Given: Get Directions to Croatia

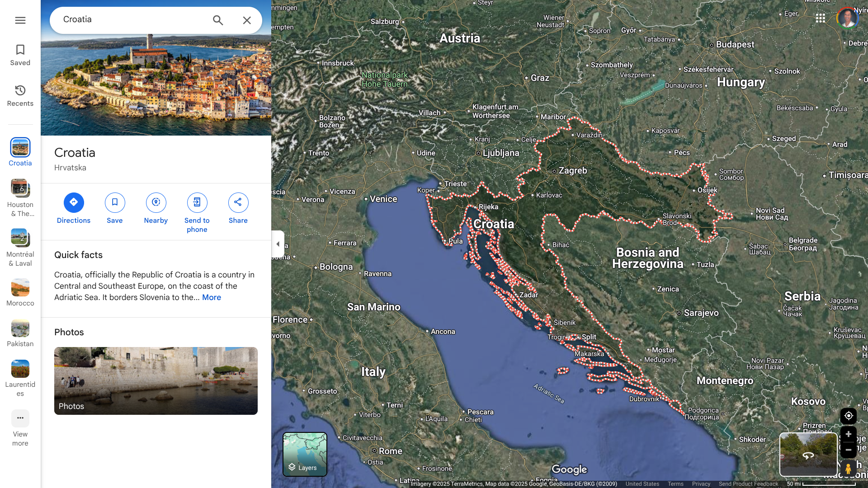Looking at the screenshot, I should pyautogui.click(x=74, y=202).
